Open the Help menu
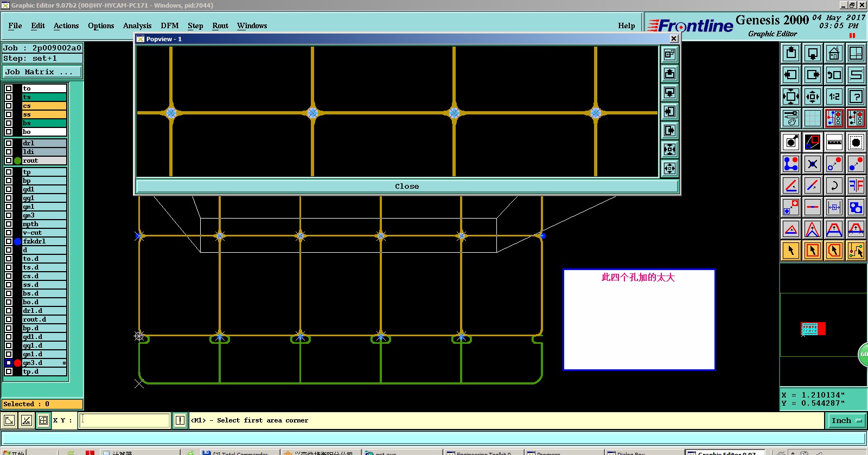The height and width of the screenshot is (455, 868). coord(627,25)
